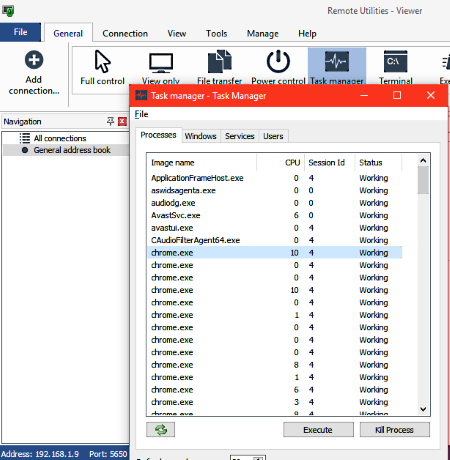Switch to the Users tab
Viewport: 450px width, 460px height.
pos(273,136)
